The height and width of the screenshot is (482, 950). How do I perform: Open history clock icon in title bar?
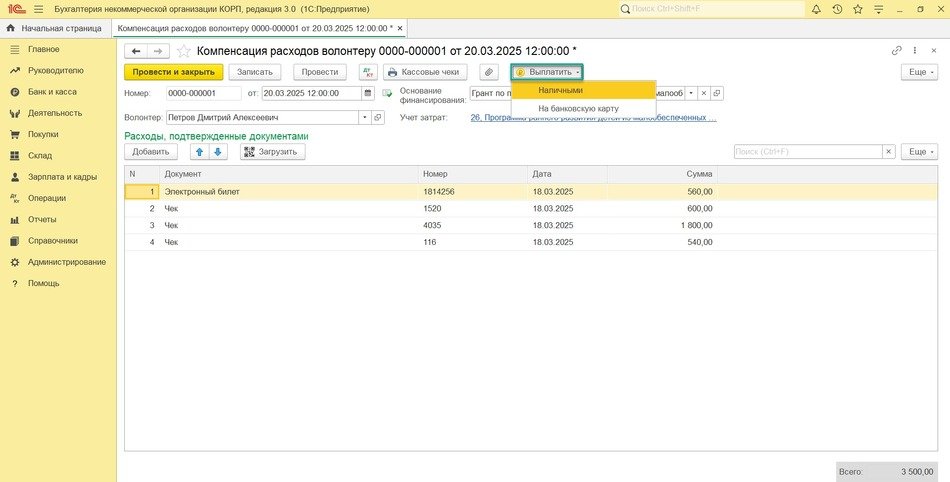pyautogui.click(x=837, y=9)
